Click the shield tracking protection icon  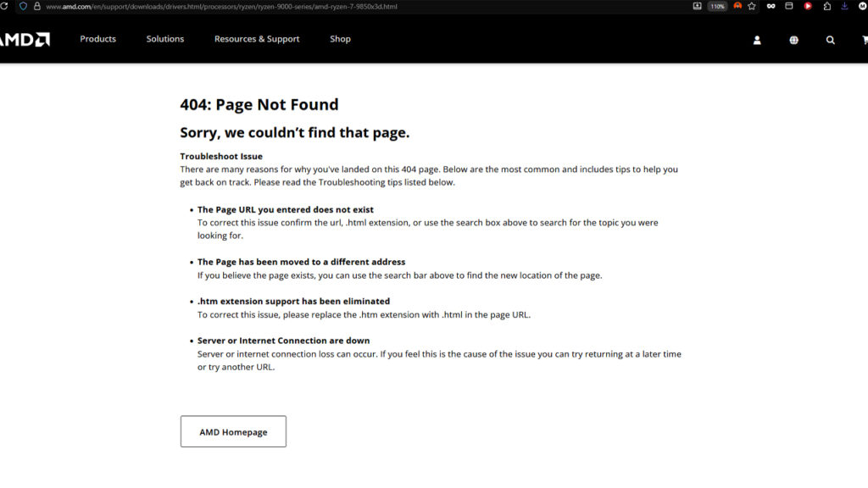coord(23,6)
